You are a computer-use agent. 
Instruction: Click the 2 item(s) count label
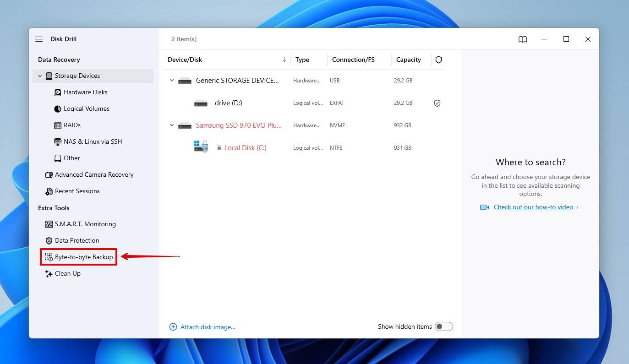click(184, 39)
